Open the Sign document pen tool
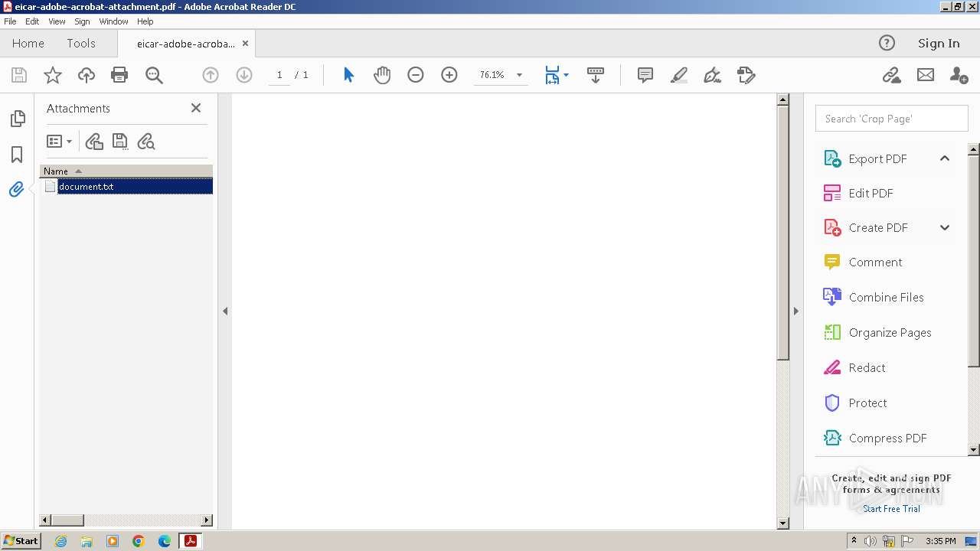The height and width of the screenshot is (551, 980). (x=713, y=75)
